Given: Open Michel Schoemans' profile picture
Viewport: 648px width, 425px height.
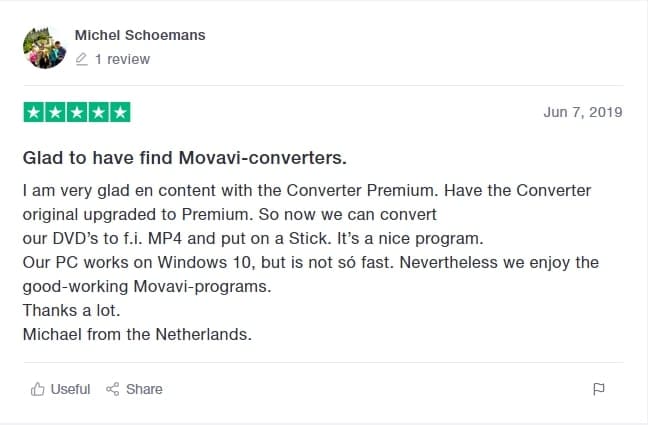Looking at the screenshot, I should (x=44, y=46).
